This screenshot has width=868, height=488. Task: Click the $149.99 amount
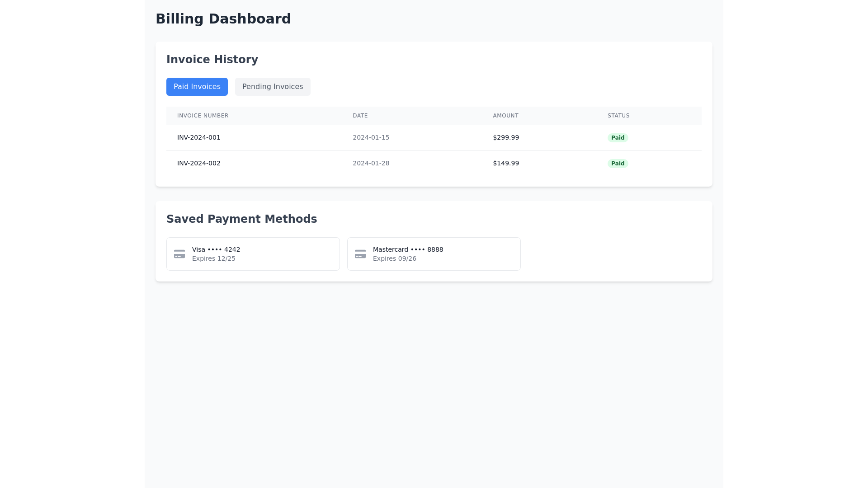point(505,163)
